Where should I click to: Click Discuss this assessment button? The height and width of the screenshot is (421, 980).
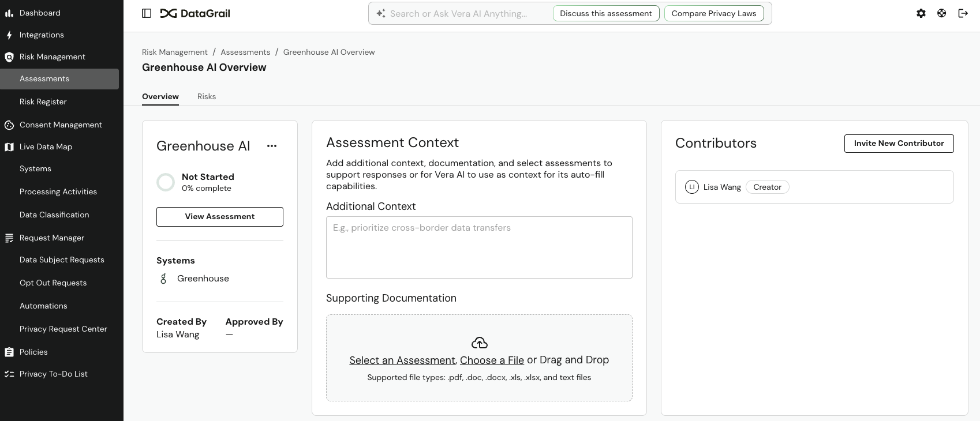tap(606, 13)
